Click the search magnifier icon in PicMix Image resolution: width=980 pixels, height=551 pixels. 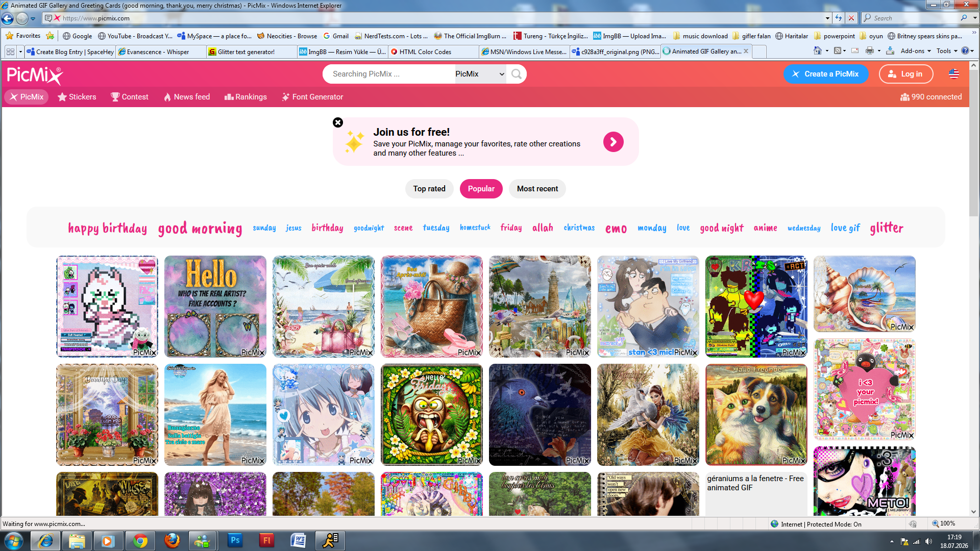tap(517, 74)
